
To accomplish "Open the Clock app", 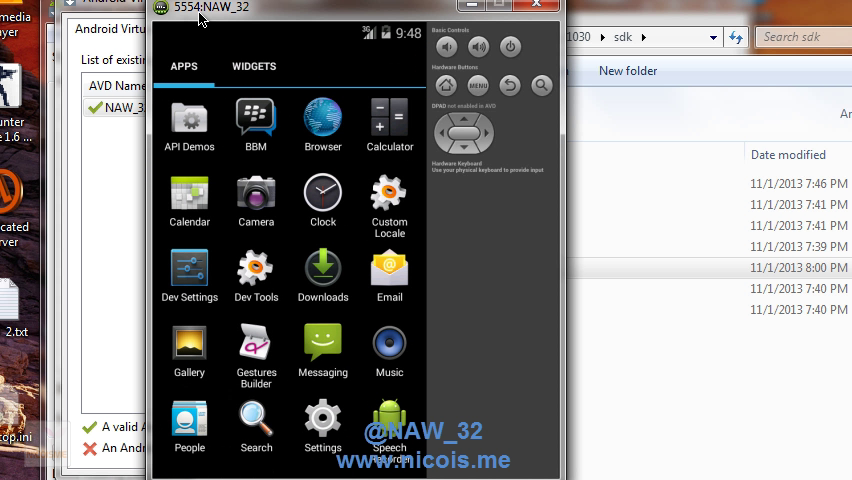I will [x=323, y=201].
